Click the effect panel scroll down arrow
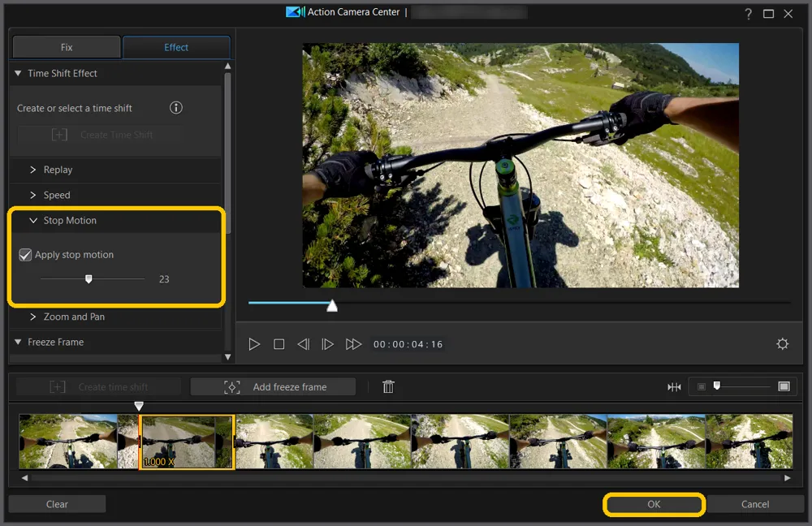 [x=227, y=357]
